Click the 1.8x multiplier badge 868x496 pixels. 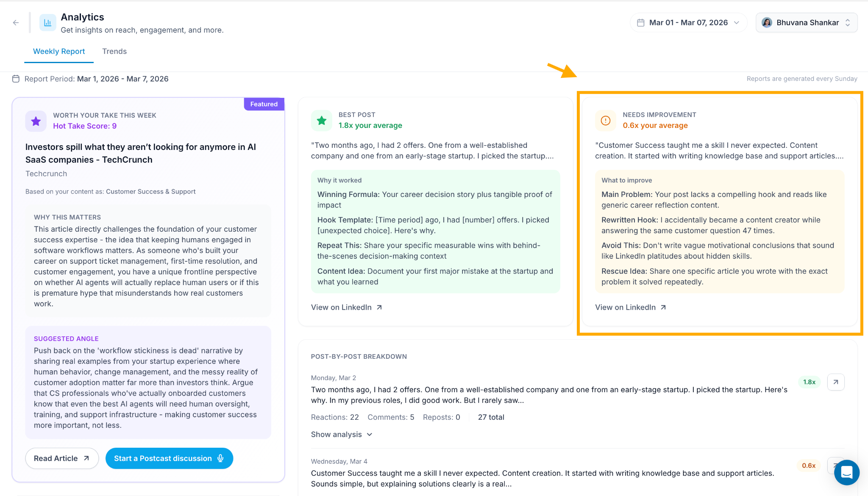click(809, 382)
